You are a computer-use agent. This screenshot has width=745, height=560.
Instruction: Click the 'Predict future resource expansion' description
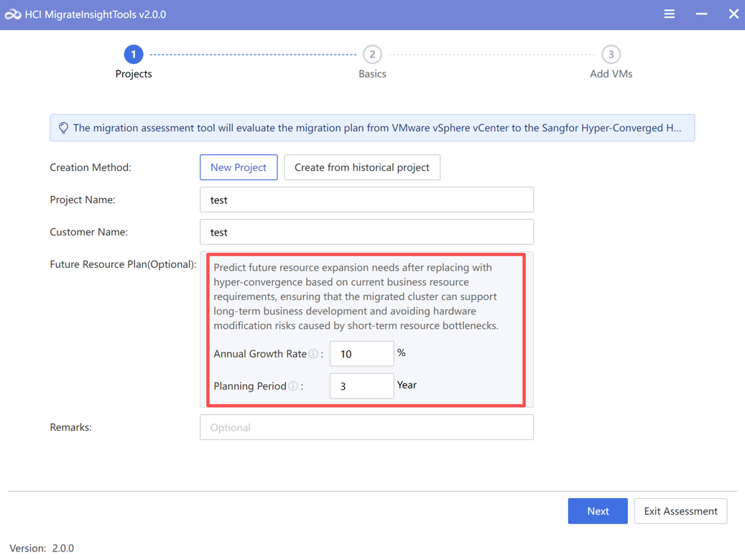(x=356, y=297)
